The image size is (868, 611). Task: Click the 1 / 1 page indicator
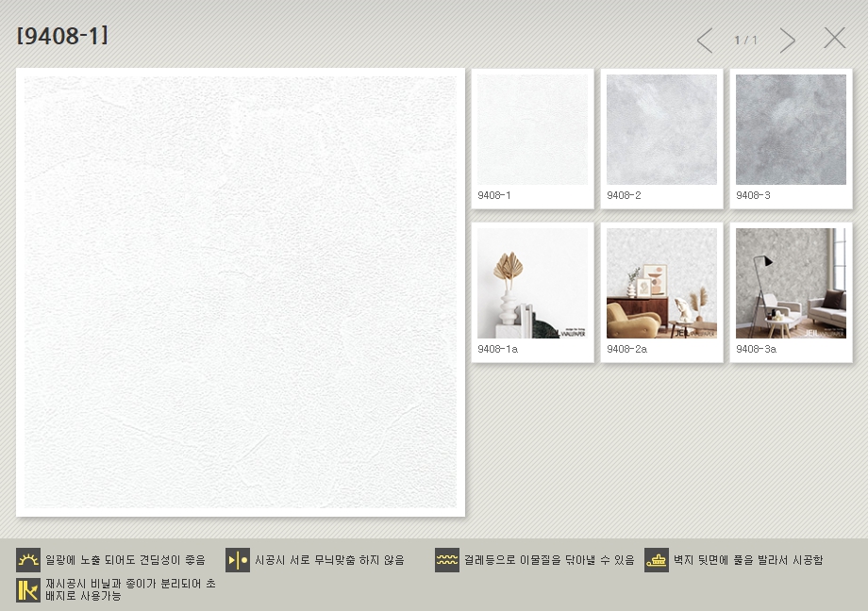tap(746, 41)
